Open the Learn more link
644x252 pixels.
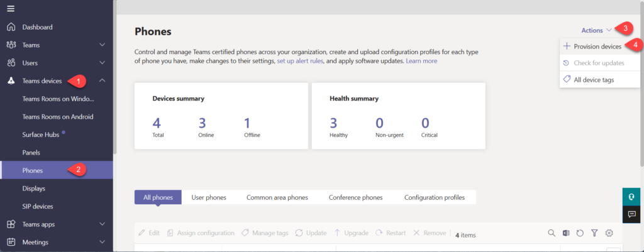(421, 61)
